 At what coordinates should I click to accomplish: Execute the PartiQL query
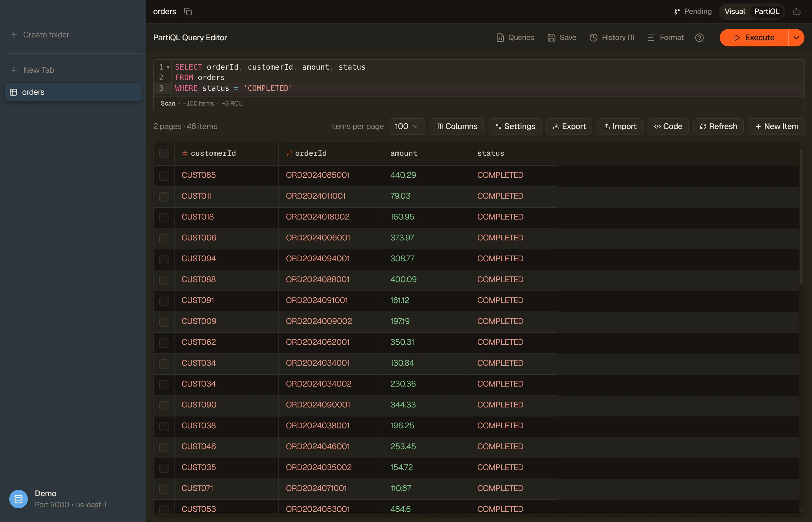pos(754,38)
